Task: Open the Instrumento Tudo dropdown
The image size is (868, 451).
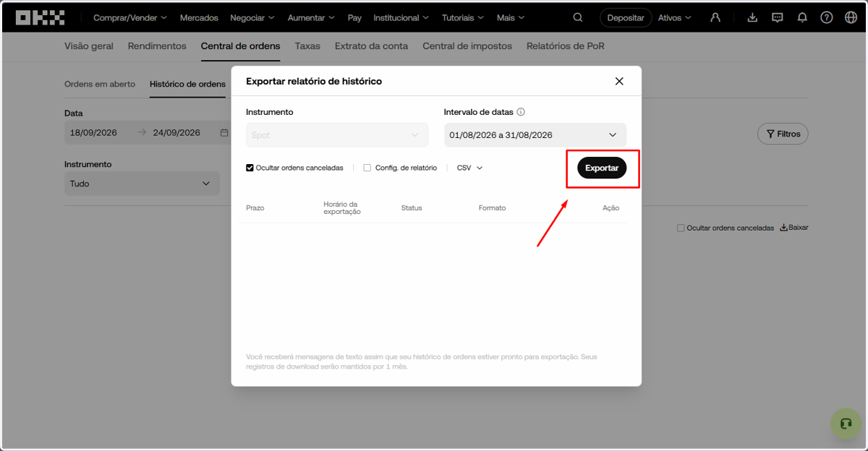Action: click(x=142, y=184)
